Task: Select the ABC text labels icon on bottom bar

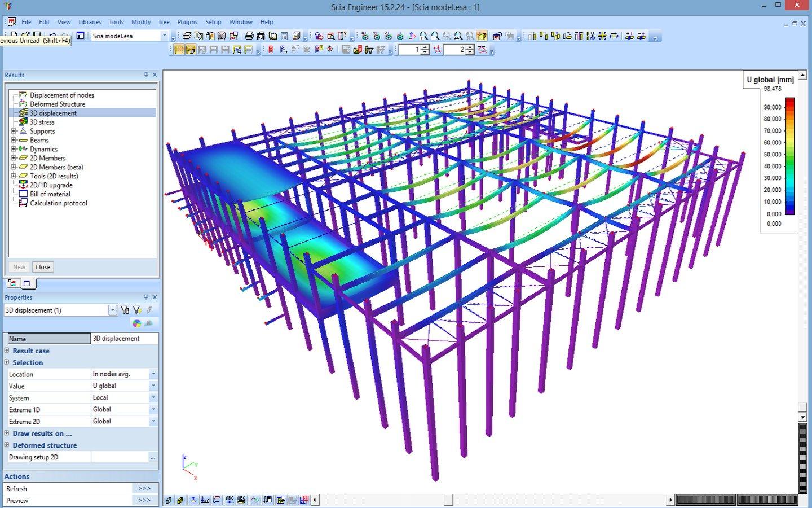Action: coord(230,500)
